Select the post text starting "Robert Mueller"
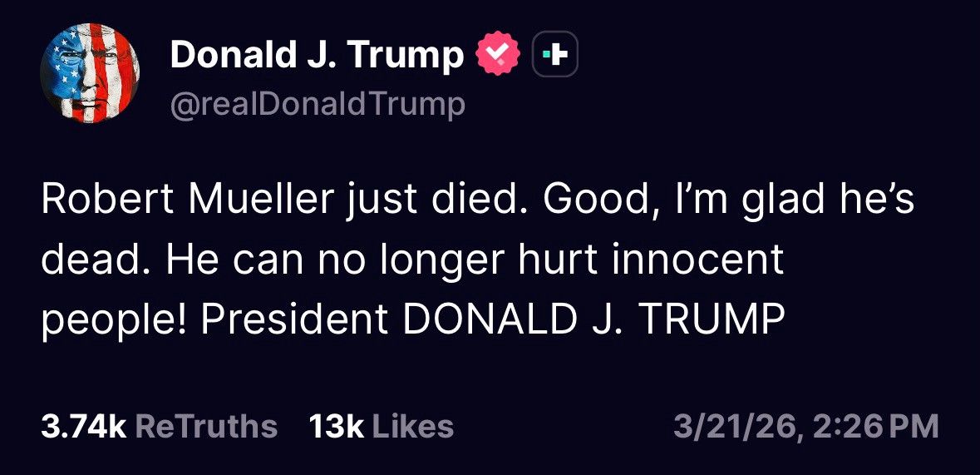 click(x=477, y=260)
